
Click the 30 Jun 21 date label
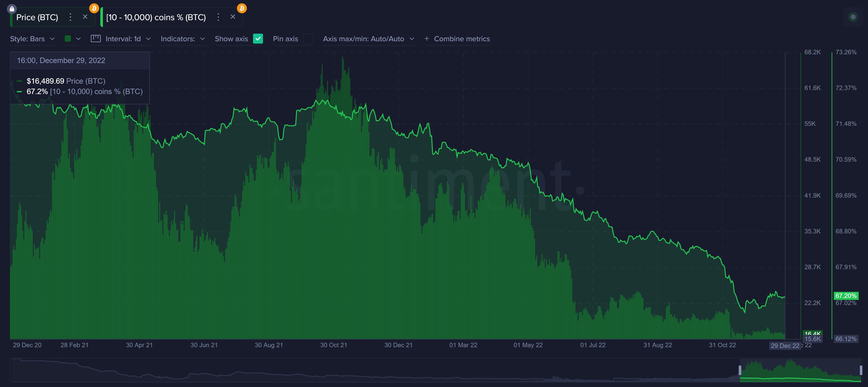pyautogui.click(x=204, y=345)
